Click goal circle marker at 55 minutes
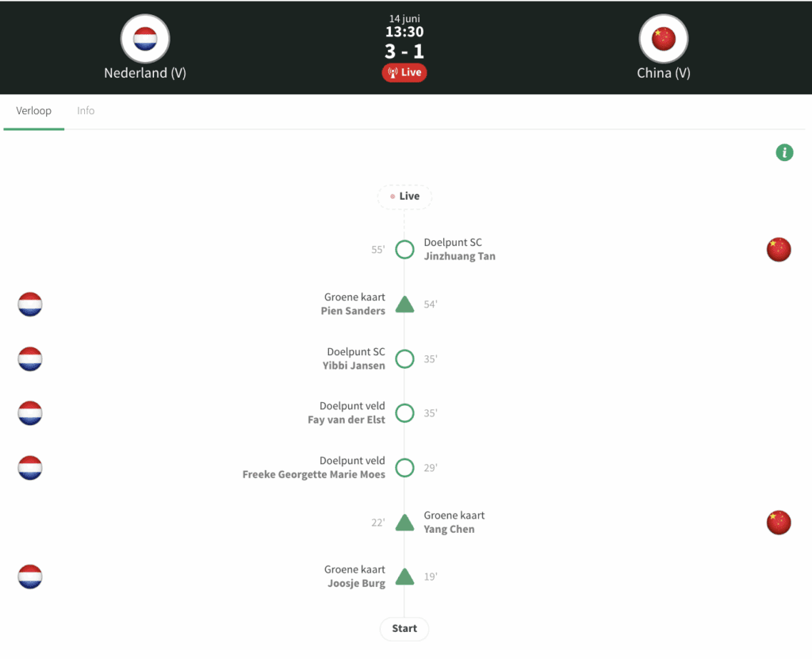Image resolution: width=812 pixels, height=659 pixels. (x=404, y=250)
